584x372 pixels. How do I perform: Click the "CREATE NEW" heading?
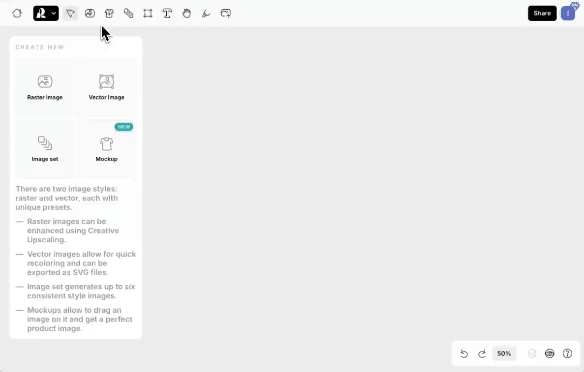[40, 47]
